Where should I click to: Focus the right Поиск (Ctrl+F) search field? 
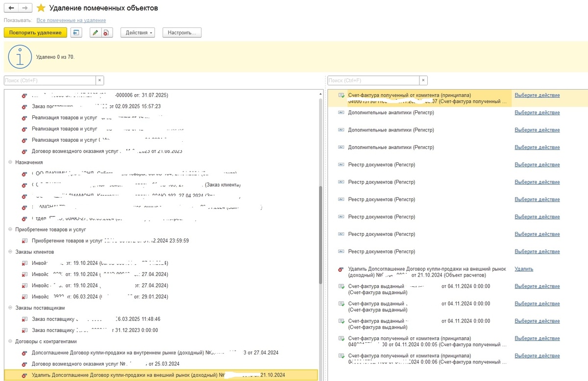pos(374,80)
